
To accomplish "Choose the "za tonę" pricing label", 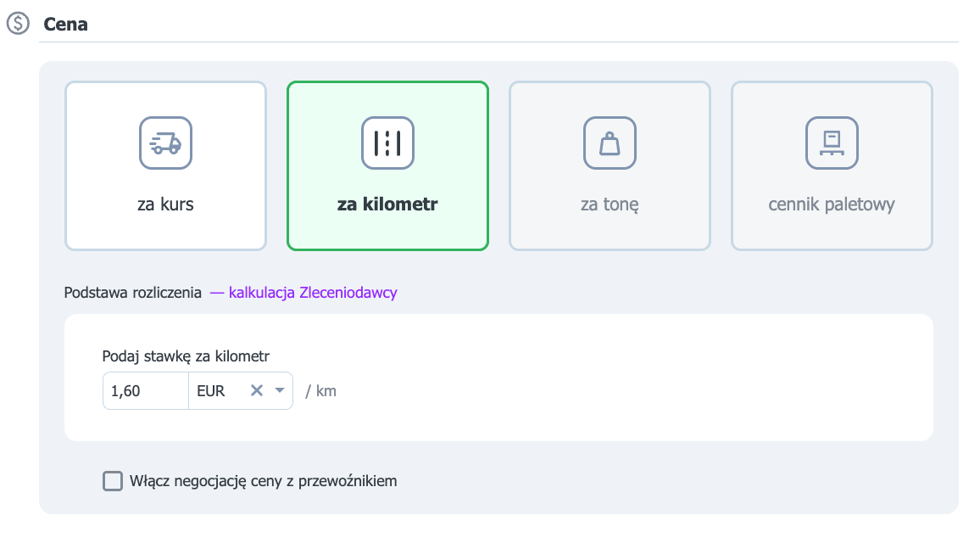I will [610, 205].
